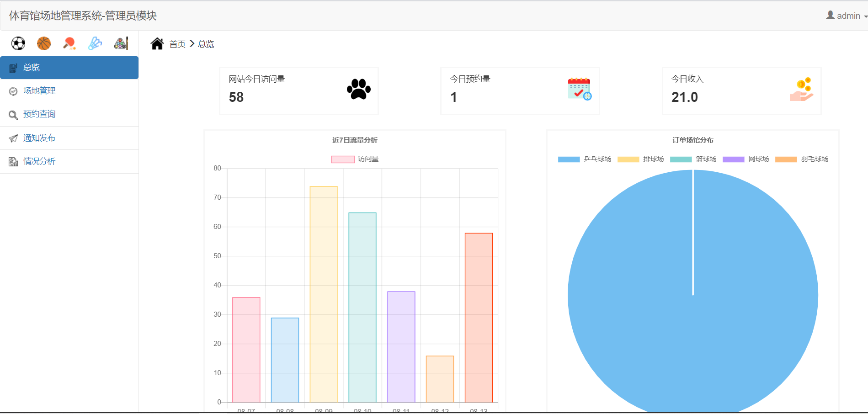Click the 体育馆场地管理系统-管理员模块 header title
868x414 pixels.
pos(83,16)
